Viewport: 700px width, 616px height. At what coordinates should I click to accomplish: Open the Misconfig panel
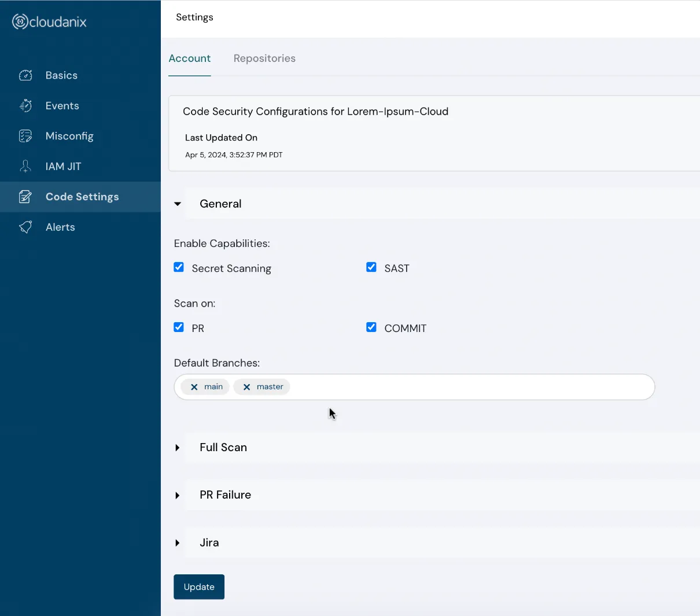(69, 136)
